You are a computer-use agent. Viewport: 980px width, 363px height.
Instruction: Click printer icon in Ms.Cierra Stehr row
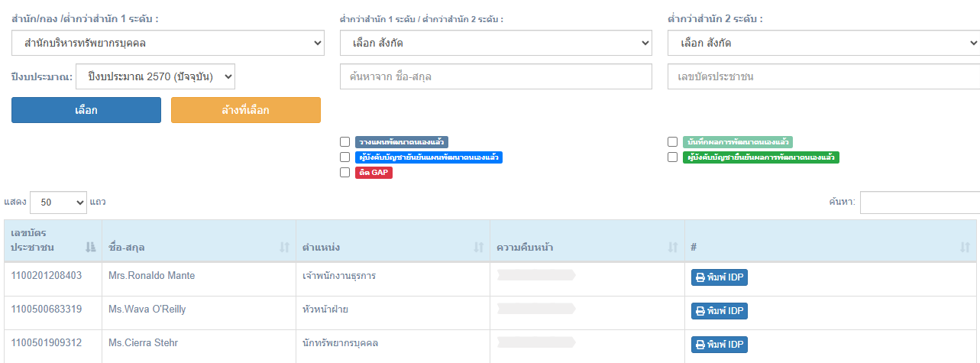pyautogui.click(x=700, y=345)
